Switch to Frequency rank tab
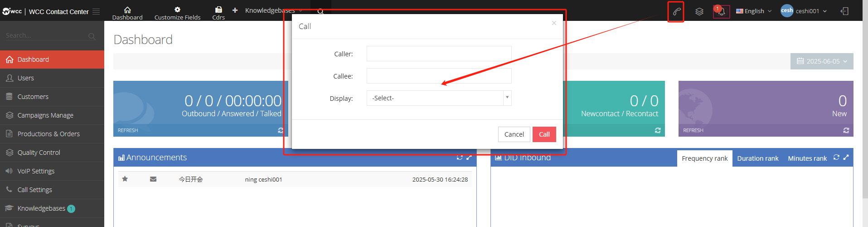Image resolution: width=868 pixels, height=227 pixels. (704, 158)
